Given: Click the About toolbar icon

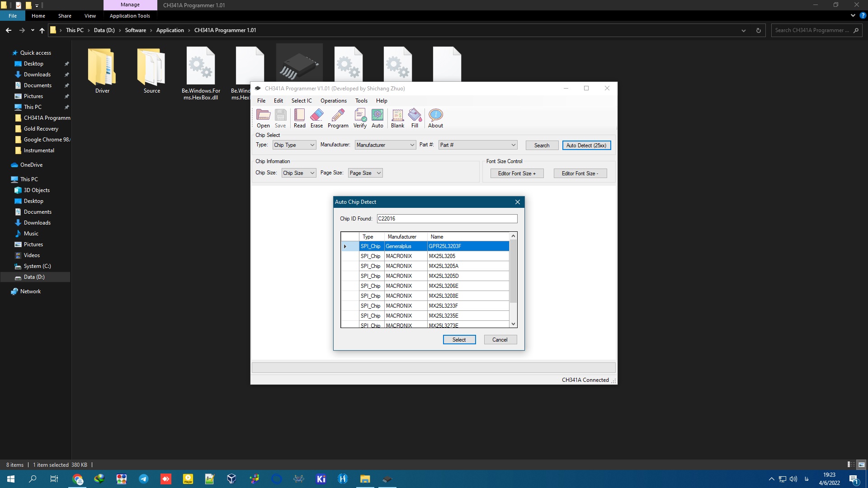Looking at the screenshot, I should [x=435, y=118].
